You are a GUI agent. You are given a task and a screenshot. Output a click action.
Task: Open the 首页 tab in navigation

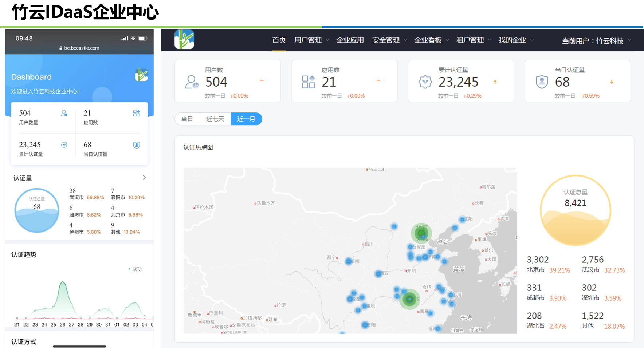click(x=279, y=40)
